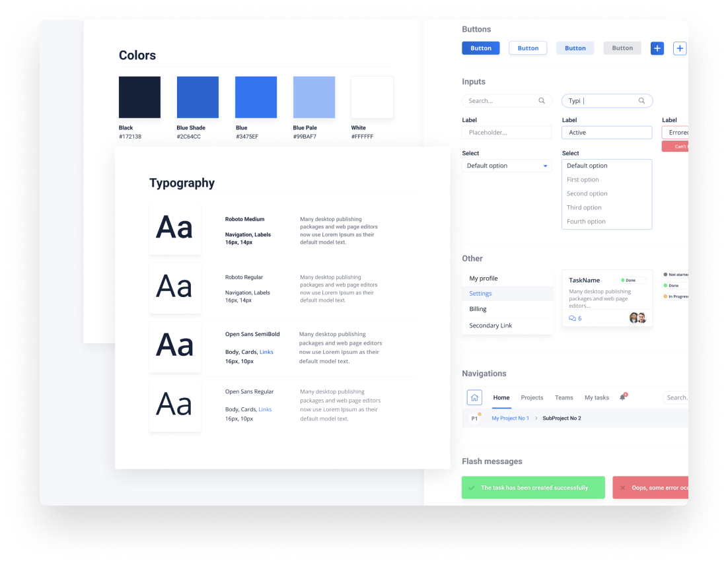Click the outlined plus icon button
This screenshot has width=728, height=565.
tap(680, 48)
